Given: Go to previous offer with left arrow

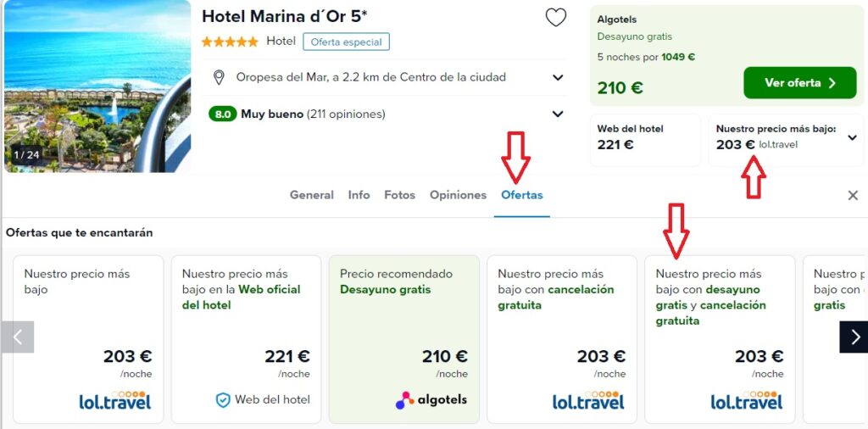Looking at the screenshot, I should tap(17, 337).
